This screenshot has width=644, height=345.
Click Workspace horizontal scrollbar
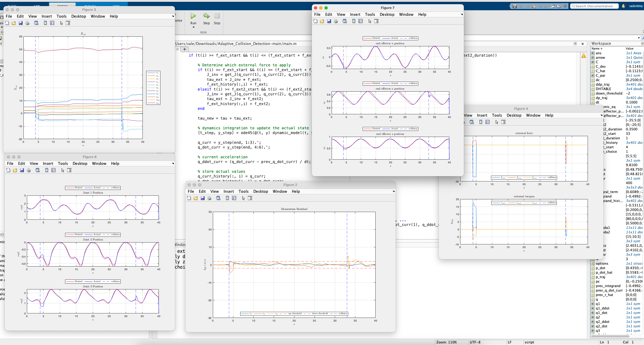610,336
